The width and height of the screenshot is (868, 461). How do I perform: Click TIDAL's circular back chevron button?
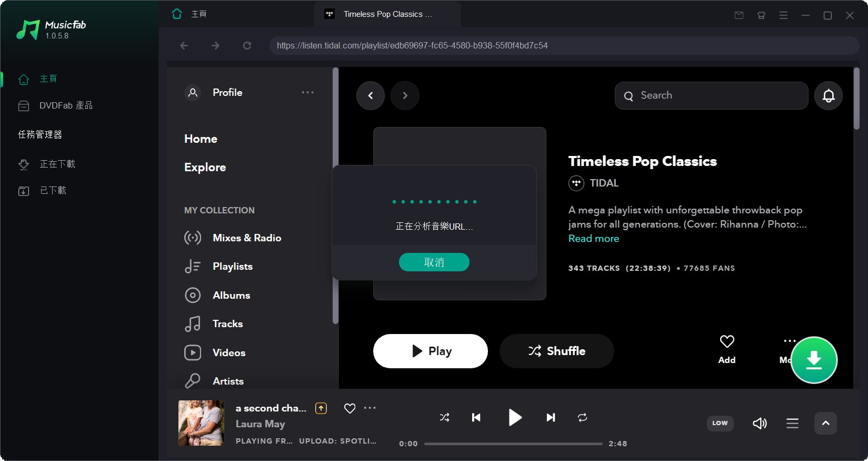click(x=371, y=95)
